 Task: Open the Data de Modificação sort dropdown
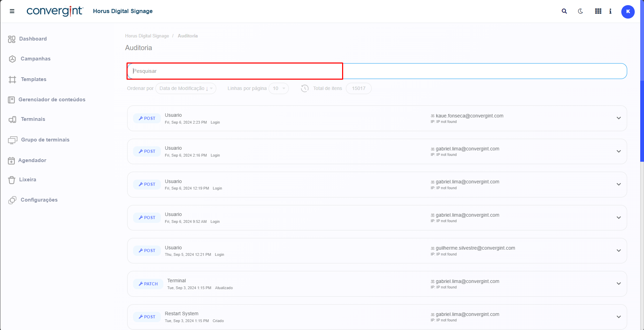click(x=186, y=88)
